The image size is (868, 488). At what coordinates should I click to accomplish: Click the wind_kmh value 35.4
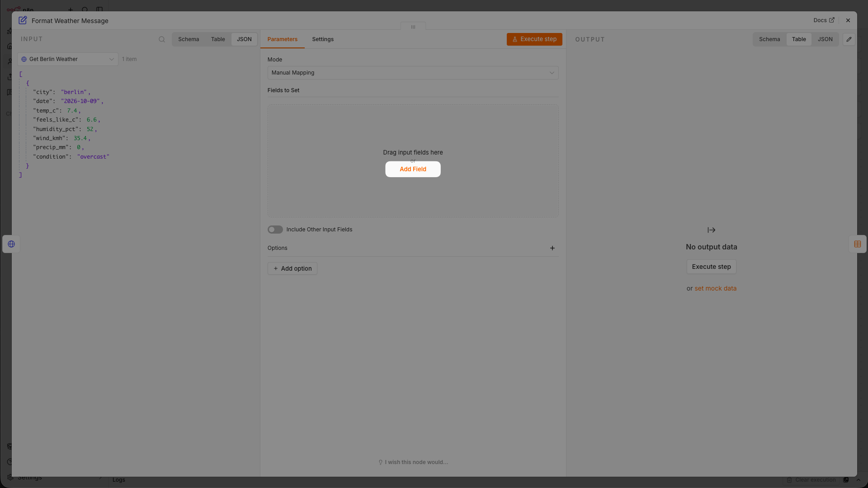coord(80,138)
